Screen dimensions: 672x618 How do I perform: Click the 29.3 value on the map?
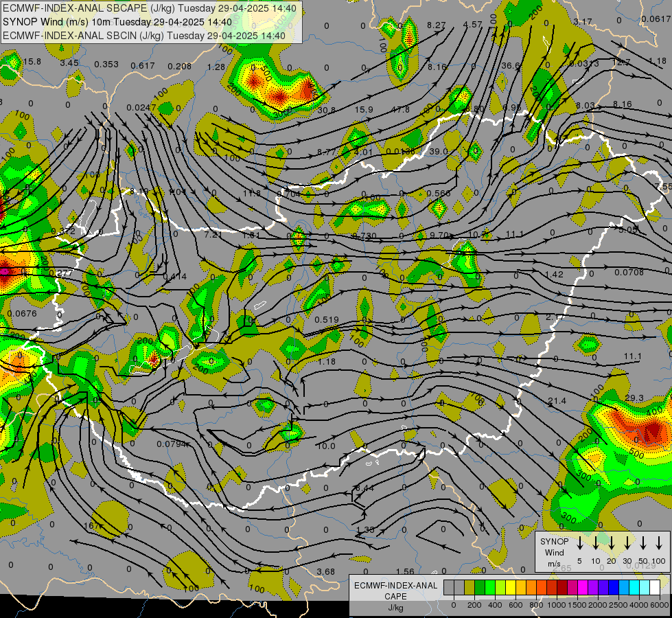(x=634, y=398)
